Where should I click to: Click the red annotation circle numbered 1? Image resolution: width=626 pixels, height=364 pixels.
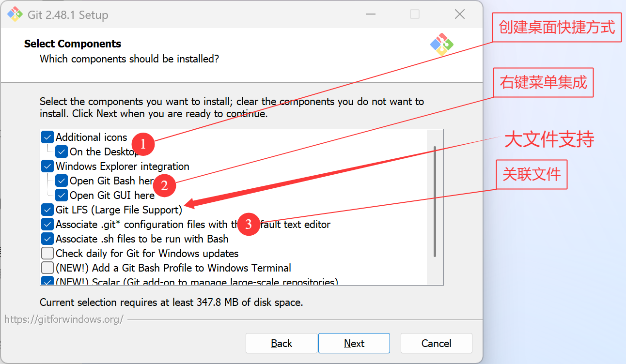[x=143, y=144]
